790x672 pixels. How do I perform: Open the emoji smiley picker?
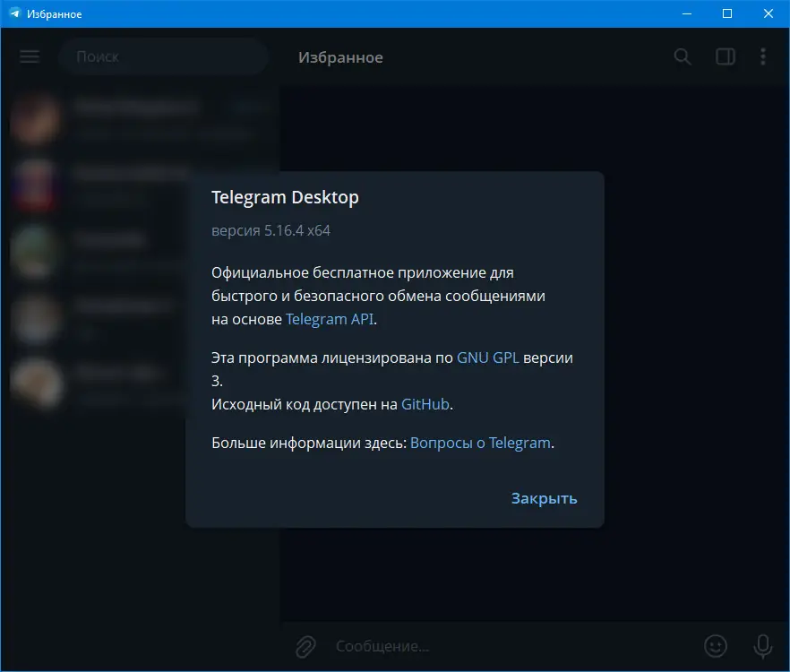pyautogui.click(x=715, y=646)
